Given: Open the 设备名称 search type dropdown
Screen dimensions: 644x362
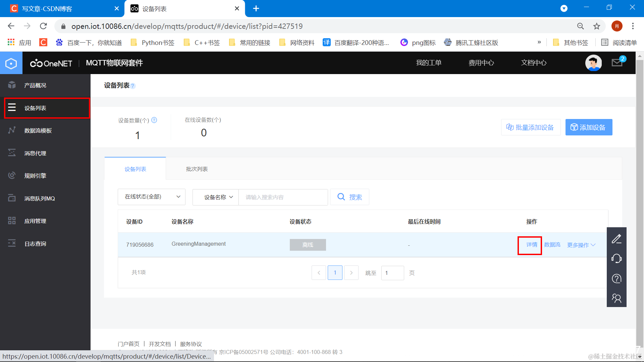Looking at the screenshot, I should point(216,197).
